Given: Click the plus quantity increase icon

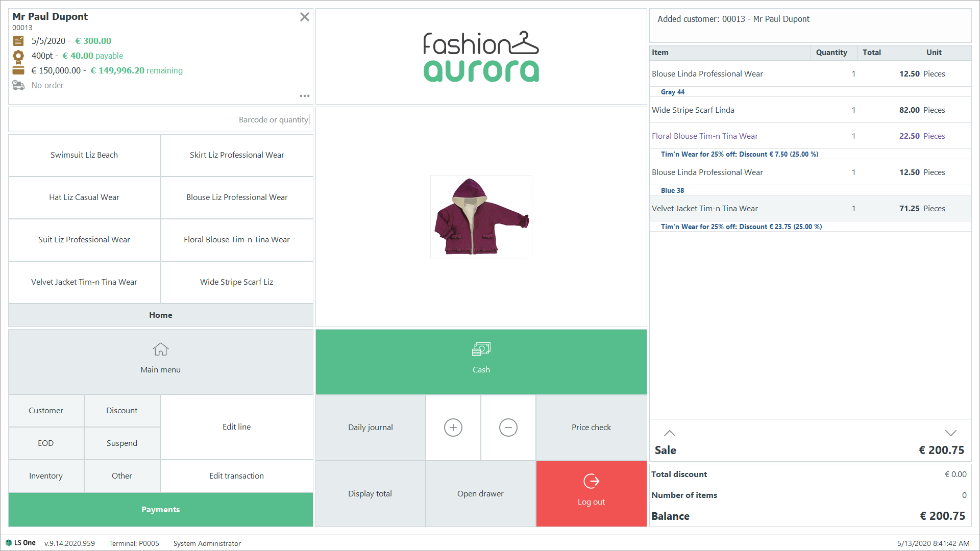Looking at the screenshot, I should (453, 428).
